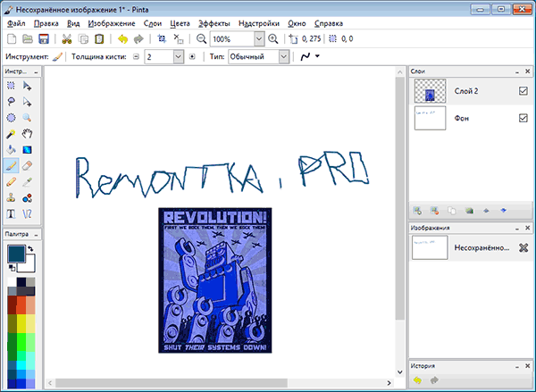This screenshot has height=392, width=536.
Task: Select the Gradient tool
Action: (x=27, y=150)
